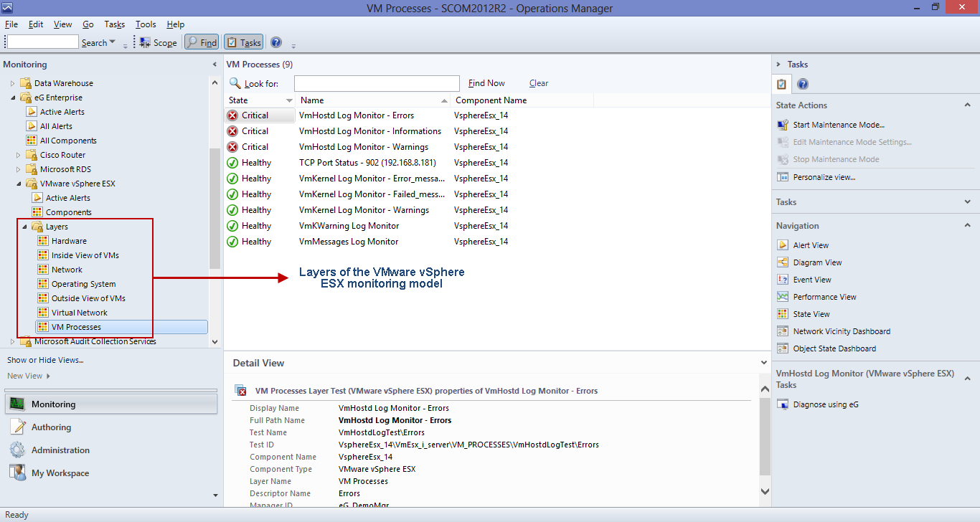Open the Edit menu
The width and height of the screenshot is (980, 522).
point(36,24)
